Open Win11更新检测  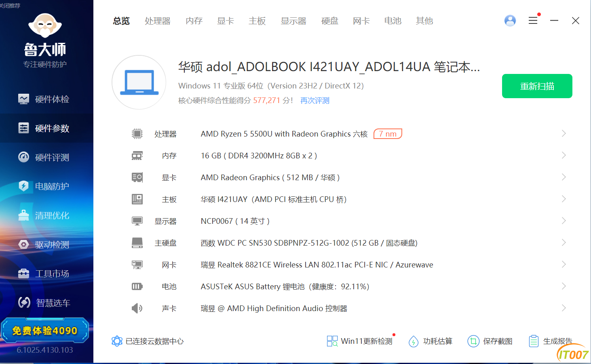click(360, 341)
